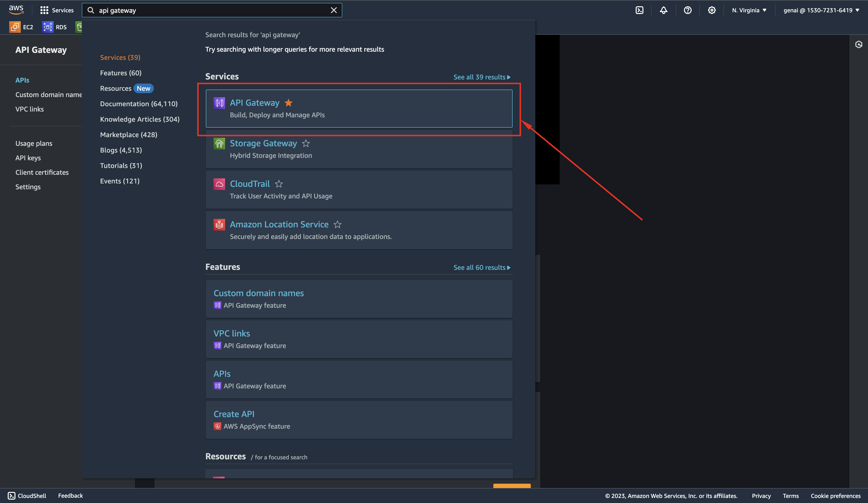Click the AppSync icon under Create API
The width and height of the screenshot is (868, 503).
point(217,426)
